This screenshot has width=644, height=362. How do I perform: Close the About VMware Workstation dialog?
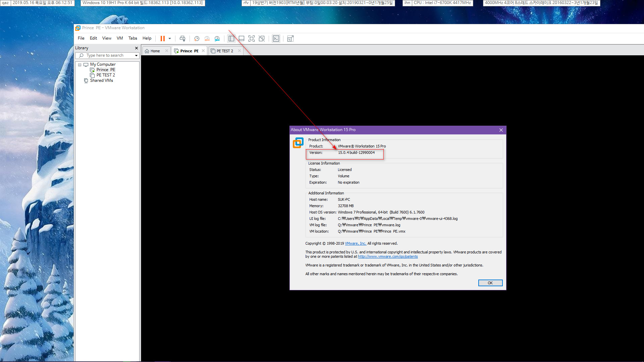[501, 130]
